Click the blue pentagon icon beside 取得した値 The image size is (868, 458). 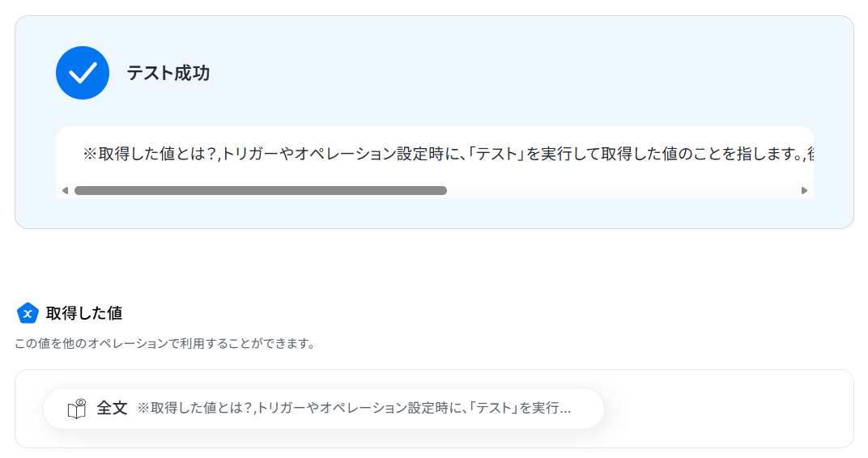pos(28,313)
